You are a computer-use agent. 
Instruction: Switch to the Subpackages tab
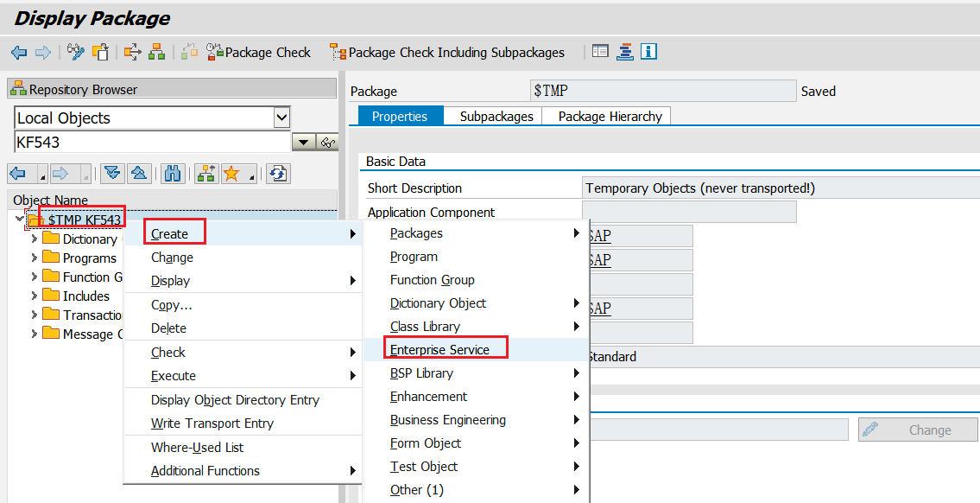[496, 117]
